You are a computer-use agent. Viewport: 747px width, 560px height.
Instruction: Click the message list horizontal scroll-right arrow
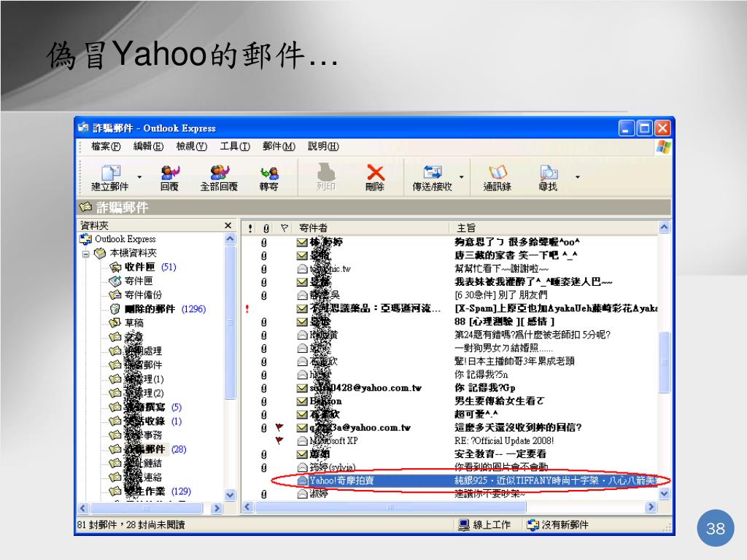coord(651,507)
